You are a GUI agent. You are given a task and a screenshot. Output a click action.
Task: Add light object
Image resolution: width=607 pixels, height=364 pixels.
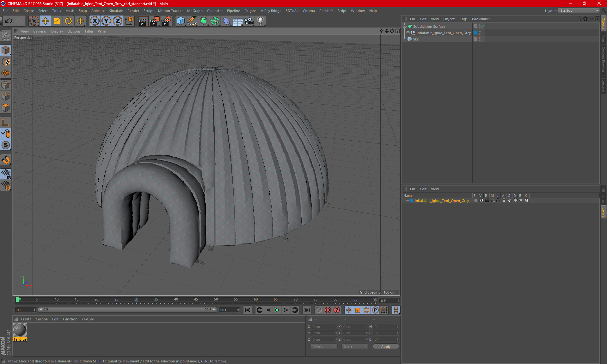[x=261, y=21]
